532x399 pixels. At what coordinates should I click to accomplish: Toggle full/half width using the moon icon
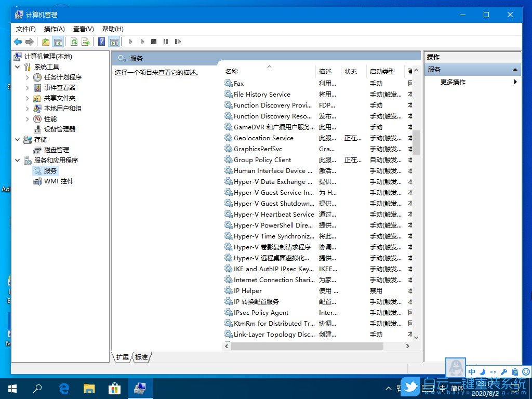482,371
